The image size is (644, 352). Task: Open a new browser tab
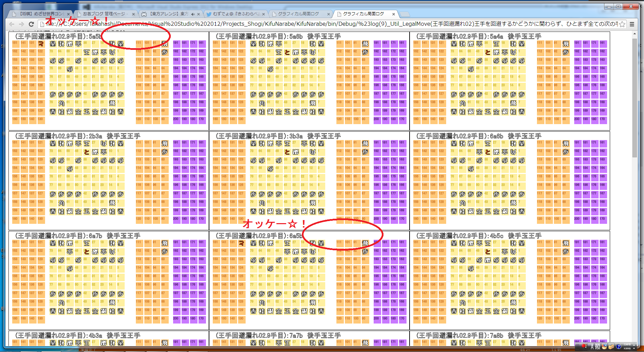405,14
